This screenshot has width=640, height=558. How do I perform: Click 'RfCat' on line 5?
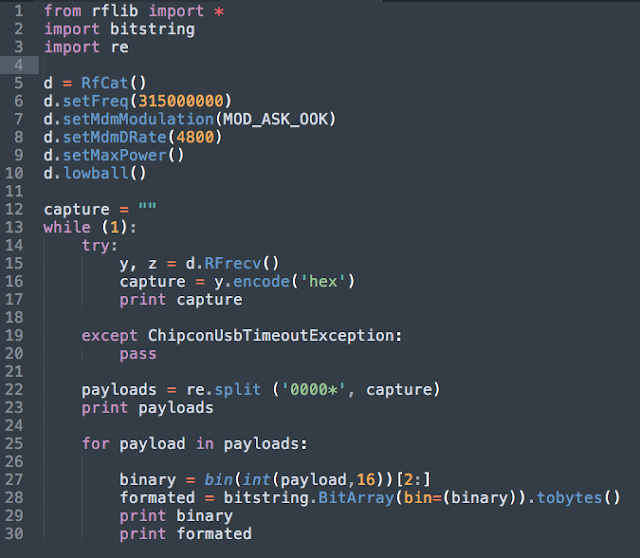coord(104,83)
